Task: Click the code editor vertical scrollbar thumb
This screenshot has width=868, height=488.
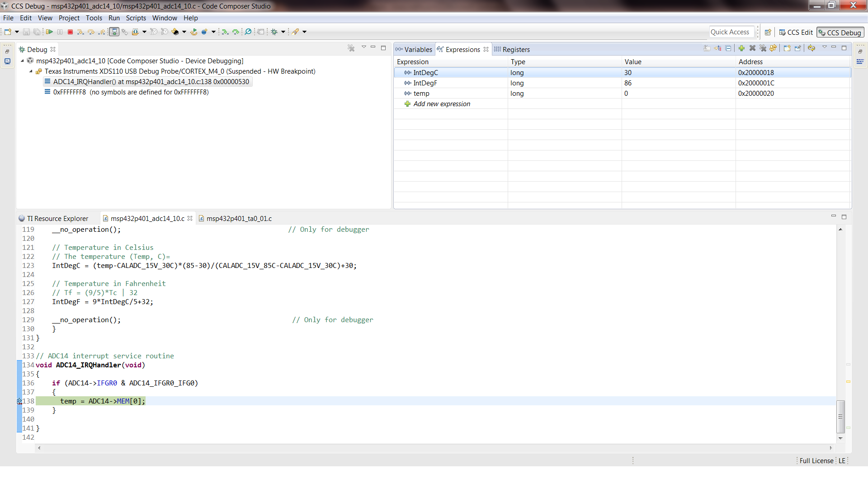Action: tap(840, 416)
